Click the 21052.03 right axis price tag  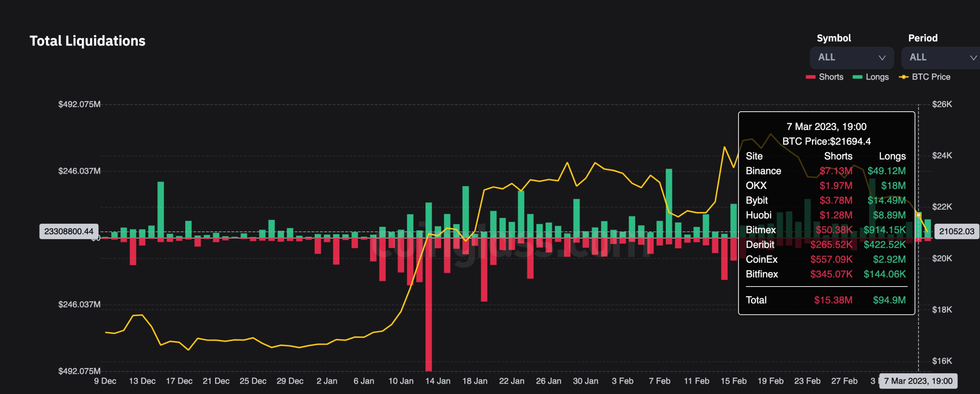tap(957, 231)
